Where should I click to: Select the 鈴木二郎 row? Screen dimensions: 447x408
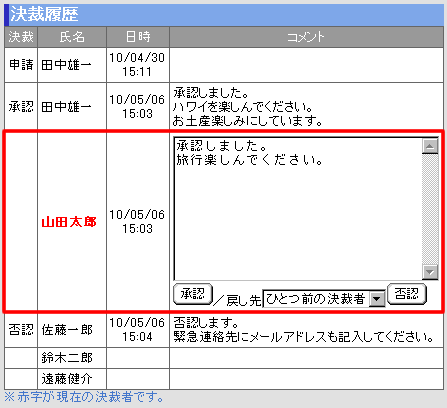tap(224, 358)
